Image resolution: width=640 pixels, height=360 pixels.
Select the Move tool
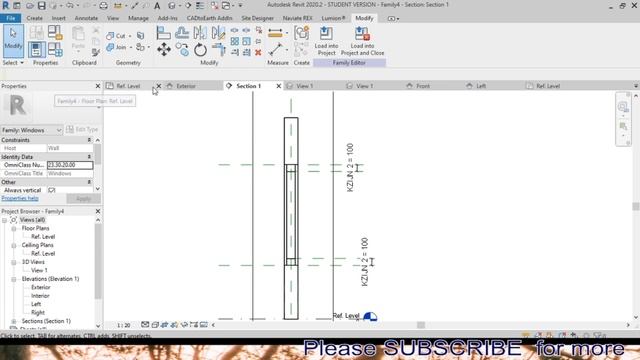pos(164,50)
